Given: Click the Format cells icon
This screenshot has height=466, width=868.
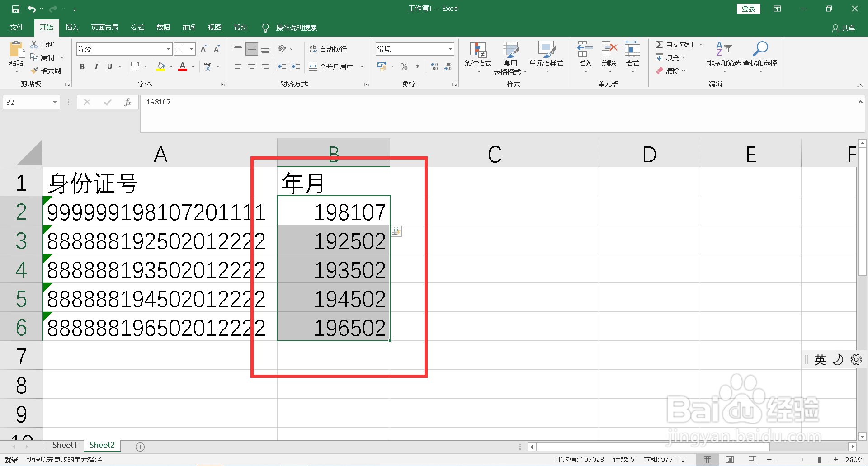Looking at the screenshot, I should (x=632, y=49).
